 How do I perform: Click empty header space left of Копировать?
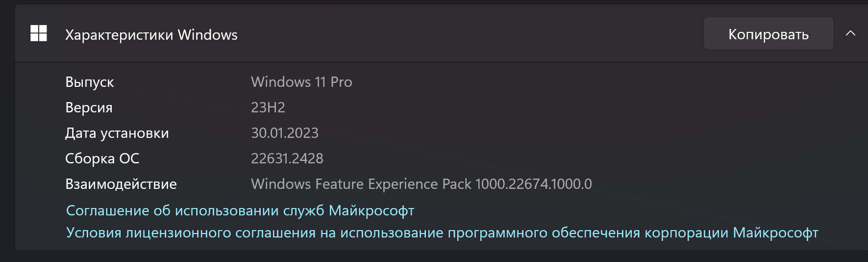click(471, 33)
